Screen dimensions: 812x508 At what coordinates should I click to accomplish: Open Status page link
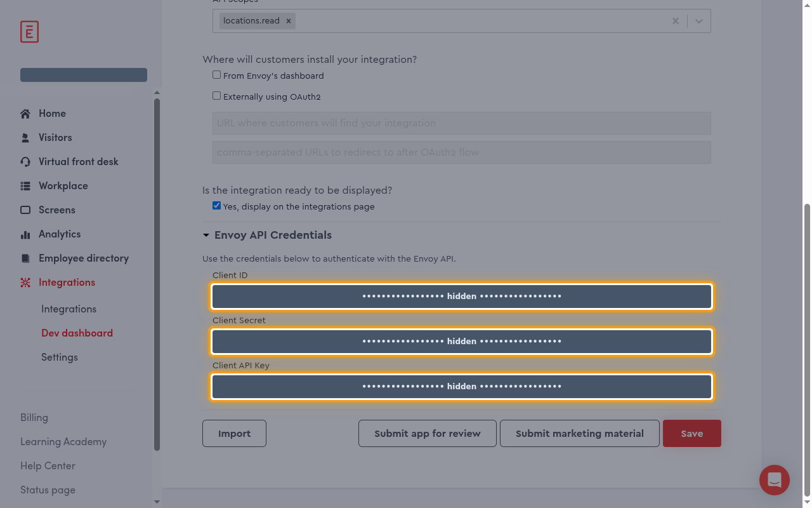tap(48, 490)
